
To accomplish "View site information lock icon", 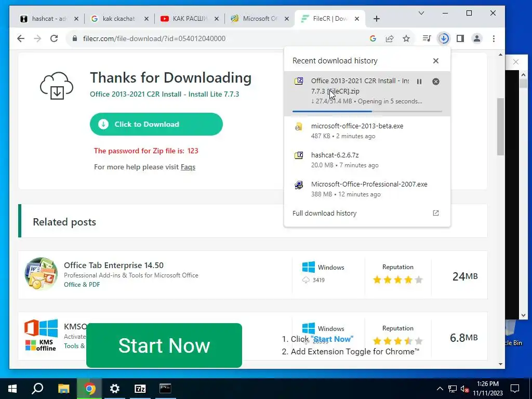I will 75,38.
